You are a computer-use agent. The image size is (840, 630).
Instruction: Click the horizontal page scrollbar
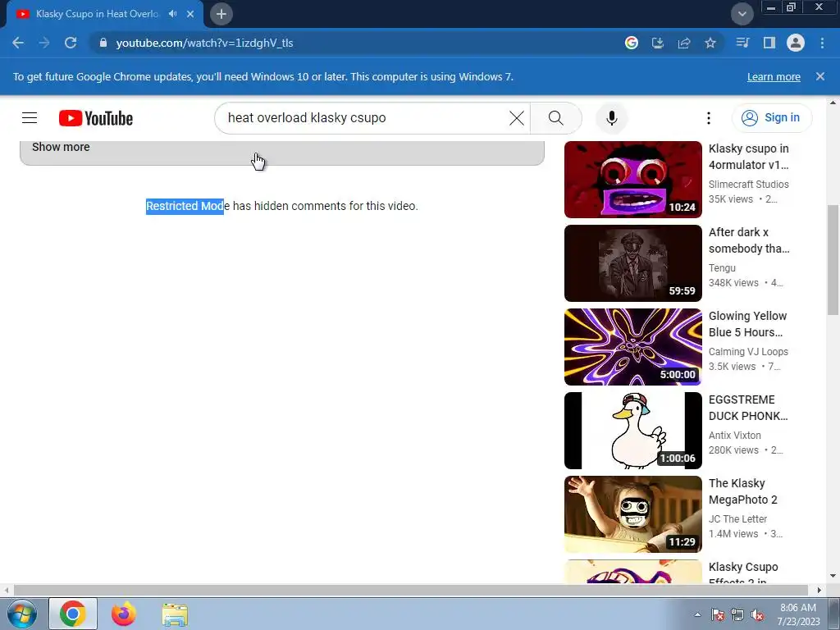coord(410,590)
